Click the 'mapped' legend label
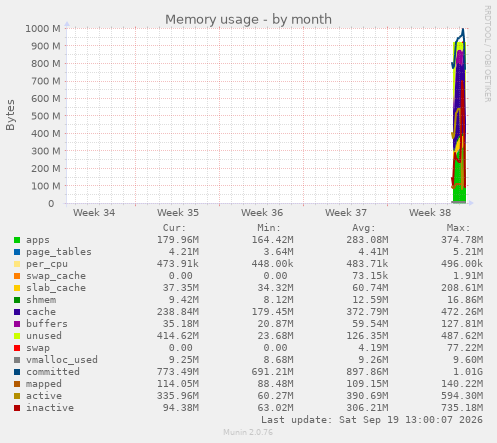This screenshot has height=443, width=497. point(44,384)
